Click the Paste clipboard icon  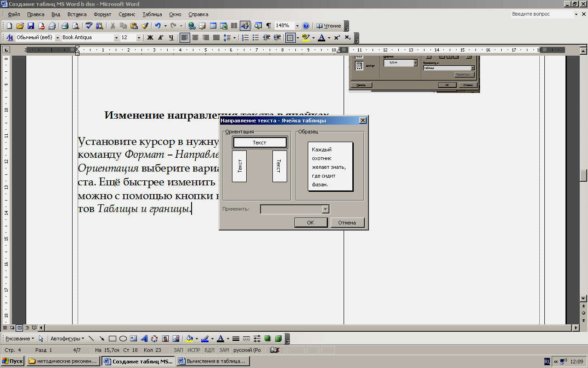[134, 26]
